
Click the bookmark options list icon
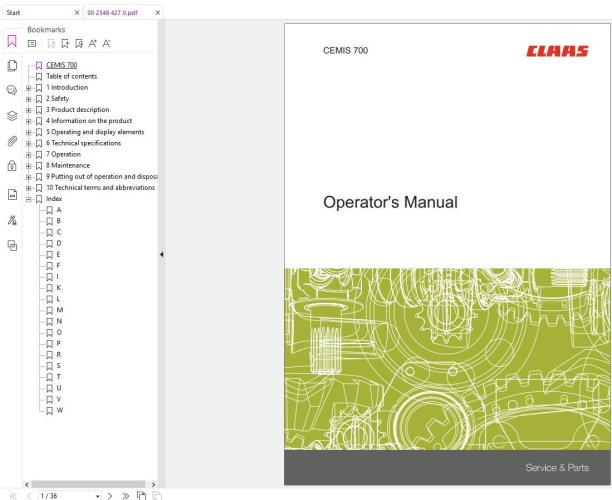(32, 44)
